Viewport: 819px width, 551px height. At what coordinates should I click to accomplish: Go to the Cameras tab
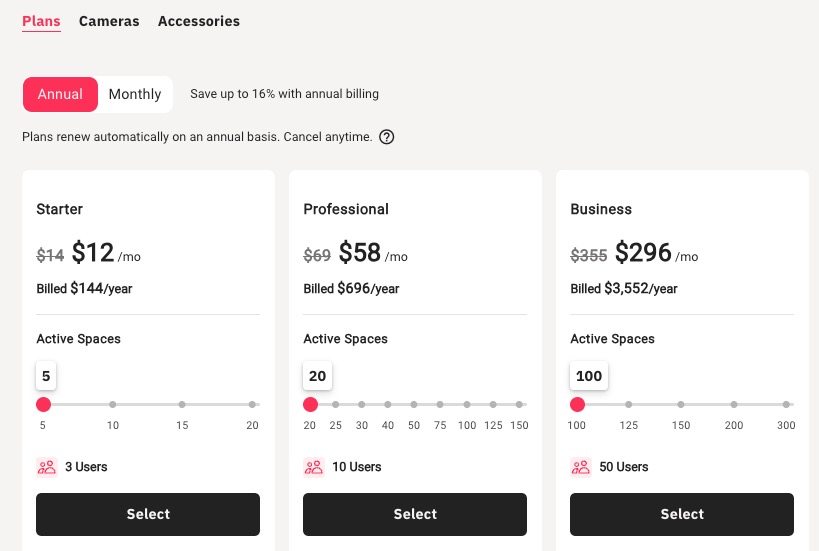[x=109, y=21]
